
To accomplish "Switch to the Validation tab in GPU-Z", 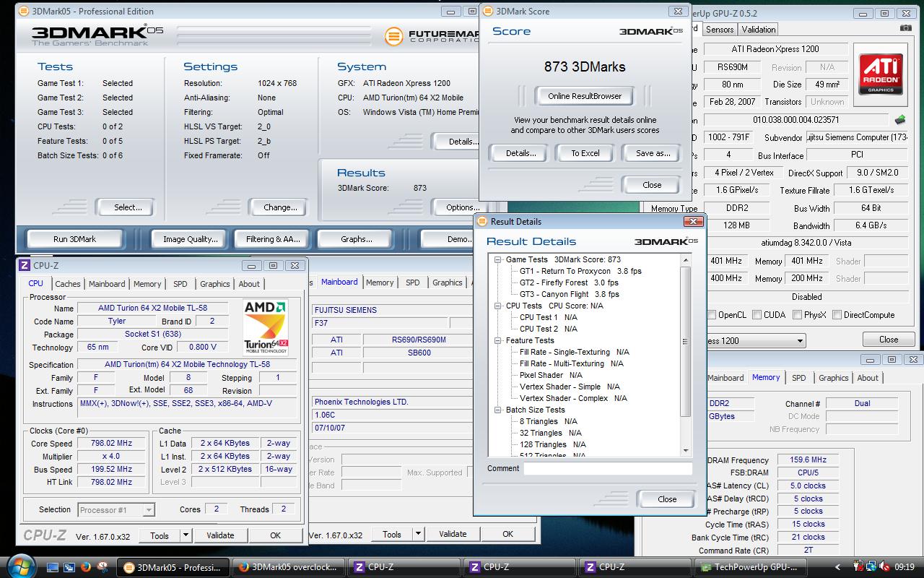I will point(758,30).
